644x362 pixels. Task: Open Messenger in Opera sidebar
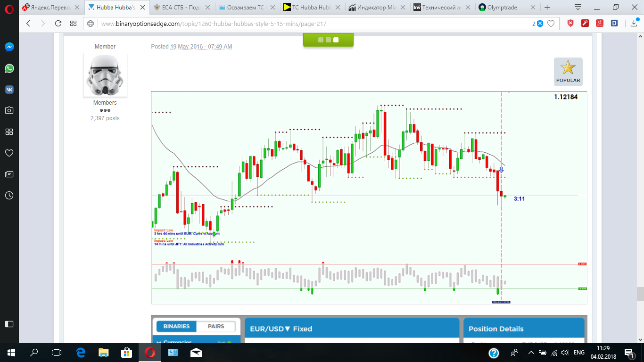[x=9, y=47]
